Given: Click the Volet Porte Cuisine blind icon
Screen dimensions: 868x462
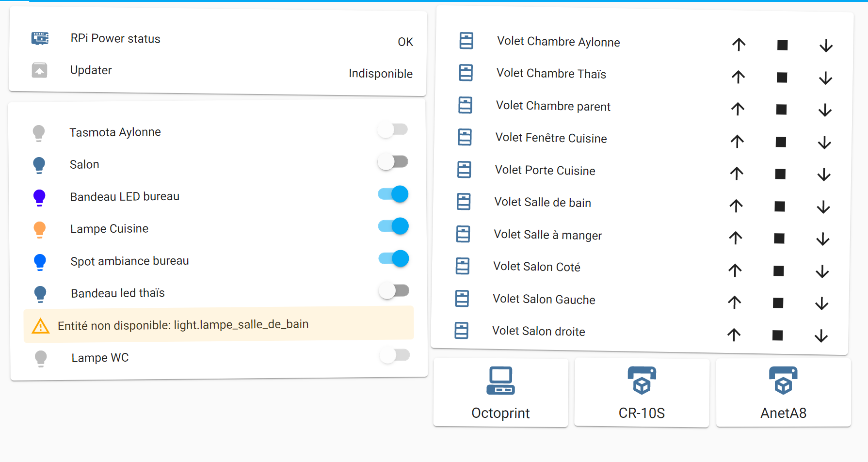Looking at the screenshot, I should 464,169.
